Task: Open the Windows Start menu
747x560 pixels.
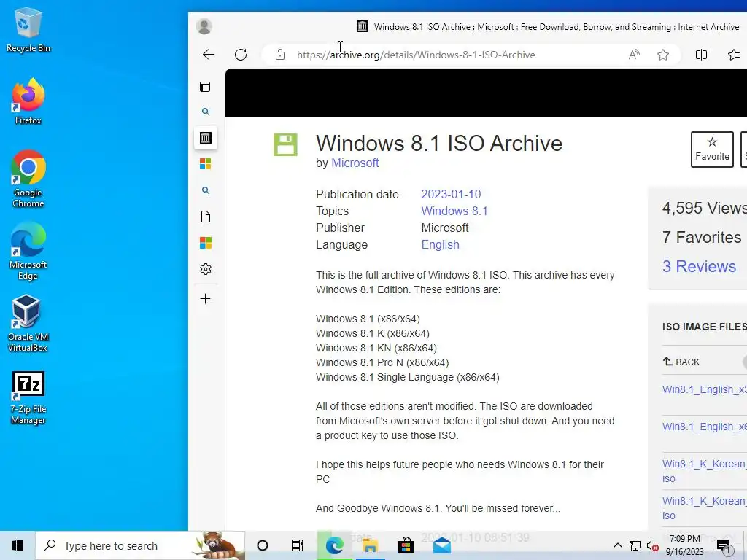Action: tap(18, 545)
